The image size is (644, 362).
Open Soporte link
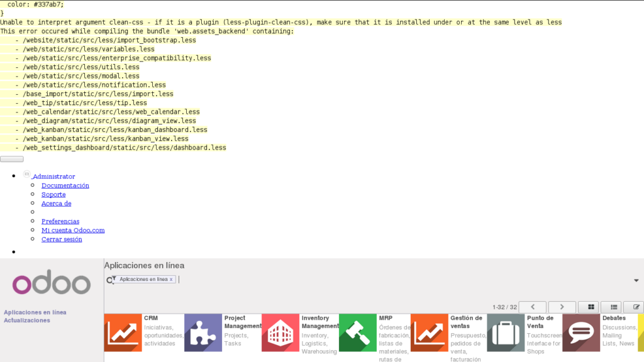click(53, 195)
